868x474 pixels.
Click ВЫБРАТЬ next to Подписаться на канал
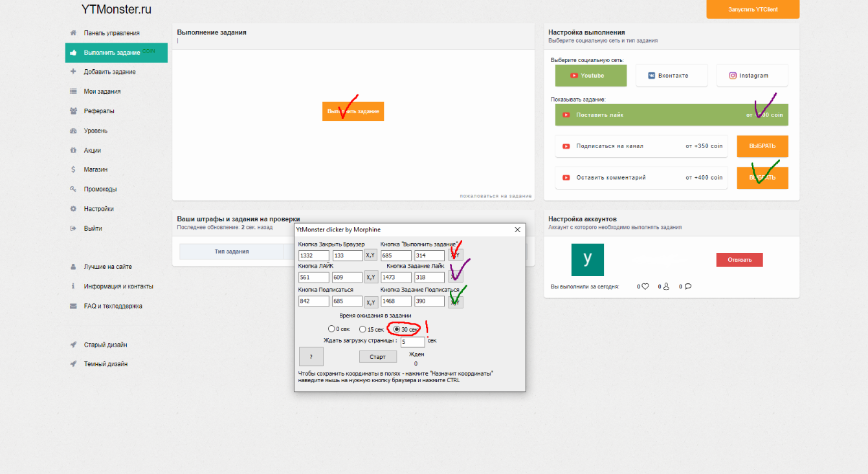coord(762,146)
